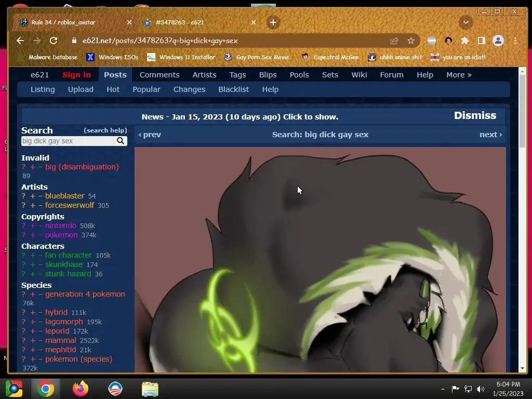Click the sidebar search input field
Image resolution: width=532 pixels, height=399 pixels.
click(x=67, y=141)
